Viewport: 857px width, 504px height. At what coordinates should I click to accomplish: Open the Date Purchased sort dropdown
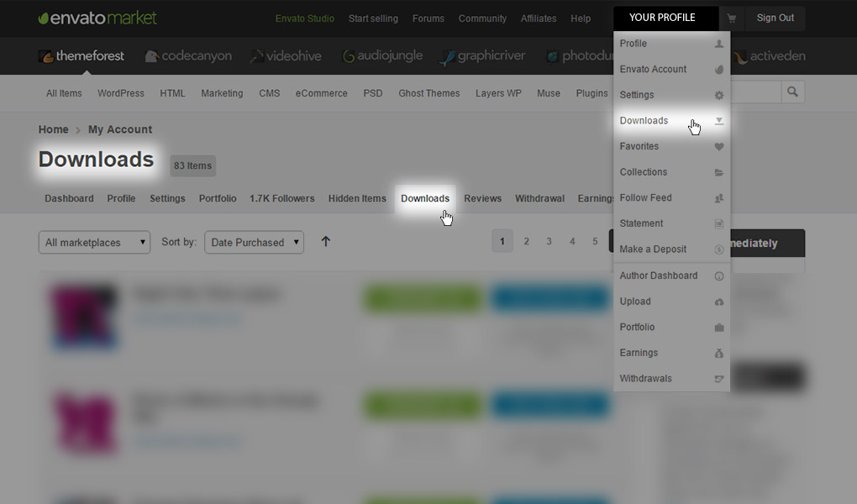254,243
